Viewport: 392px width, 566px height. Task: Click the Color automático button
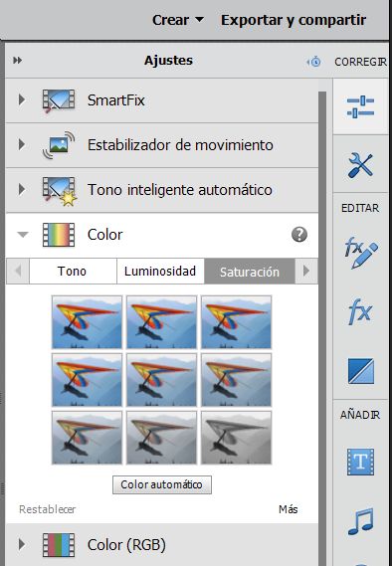tap(162, 484)
